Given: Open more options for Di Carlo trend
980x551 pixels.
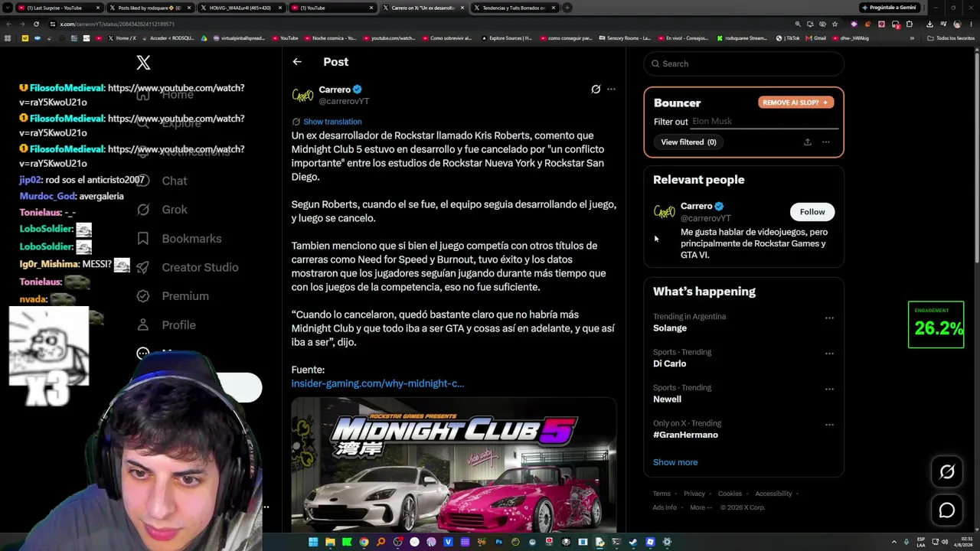Looking at the screenshot, I should tap(829, 354).
